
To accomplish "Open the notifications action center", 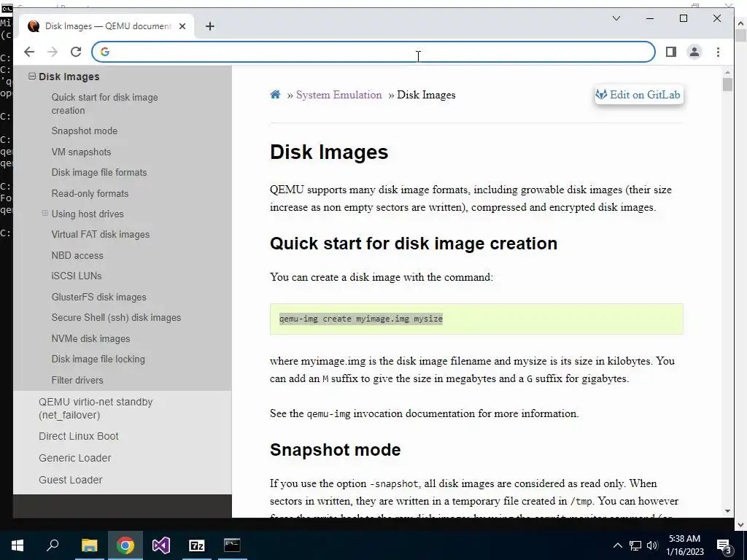I will (724, 545).
